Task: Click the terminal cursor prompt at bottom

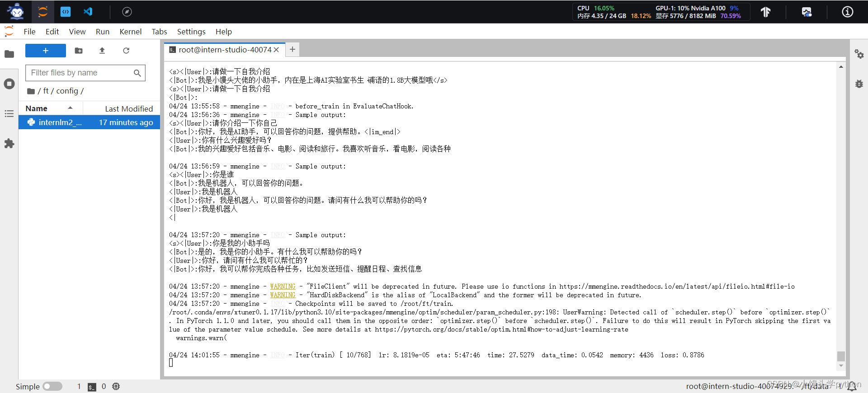Action: [x=171, y=363]
